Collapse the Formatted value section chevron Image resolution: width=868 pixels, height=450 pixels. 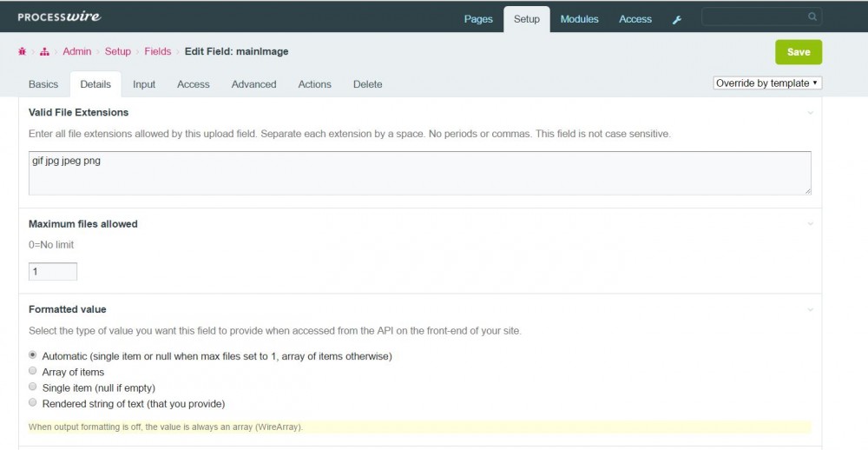tap(810, 309)
